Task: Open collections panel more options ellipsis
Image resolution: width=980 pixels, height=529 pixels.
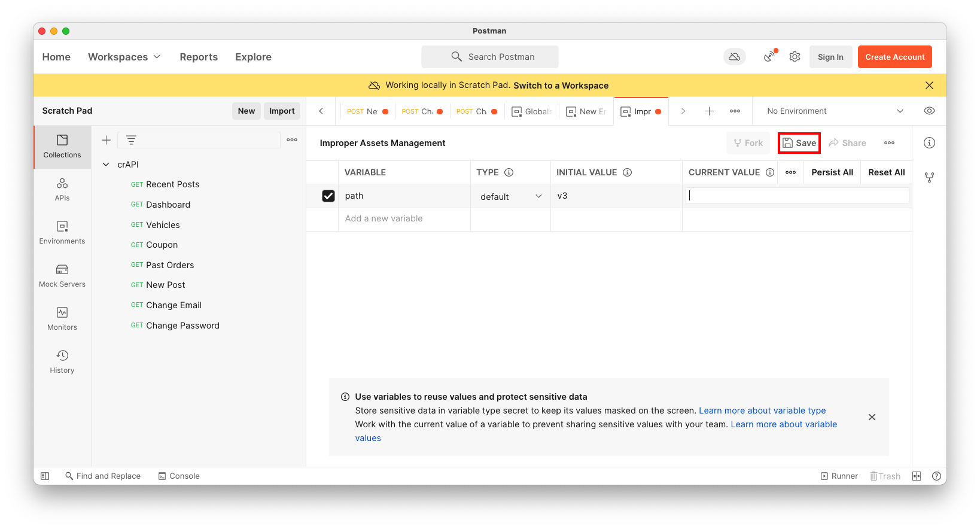Action: pyautogui.click(x=292, y=140)
